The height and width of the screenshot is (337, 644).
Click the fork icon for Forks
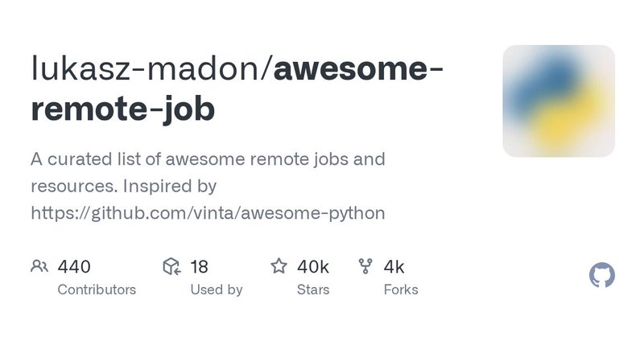click(365, 266)
